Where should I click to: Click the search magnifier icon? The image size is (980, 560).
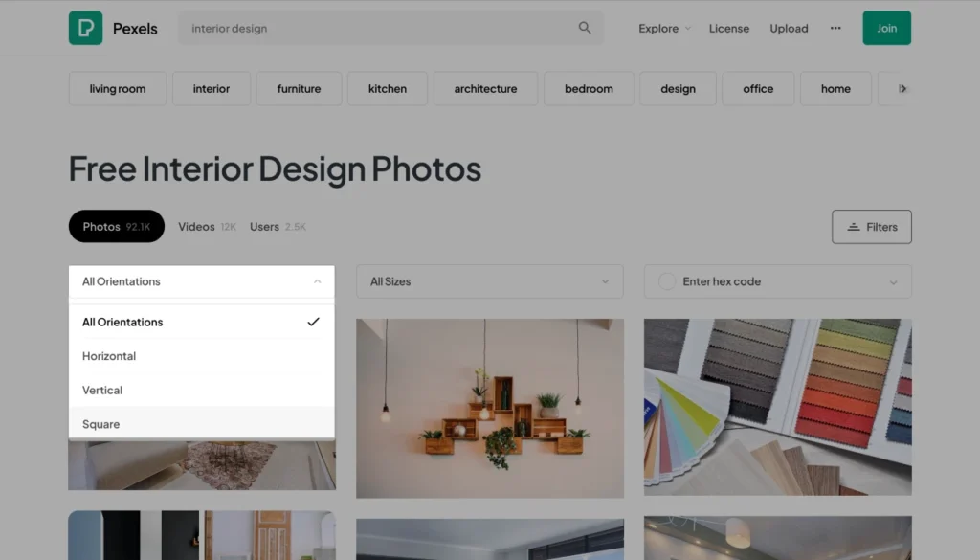pyautogui.click(x=585, y=28)
